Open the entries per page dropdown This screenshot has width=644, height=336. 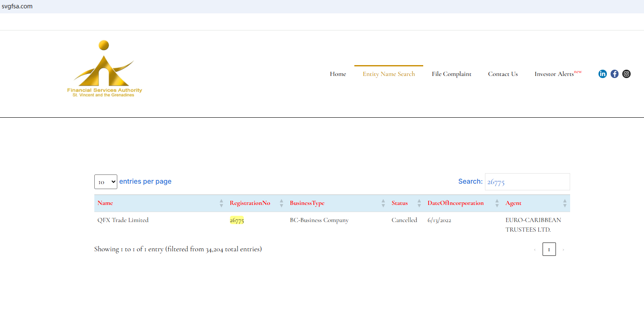click(106, 182)
